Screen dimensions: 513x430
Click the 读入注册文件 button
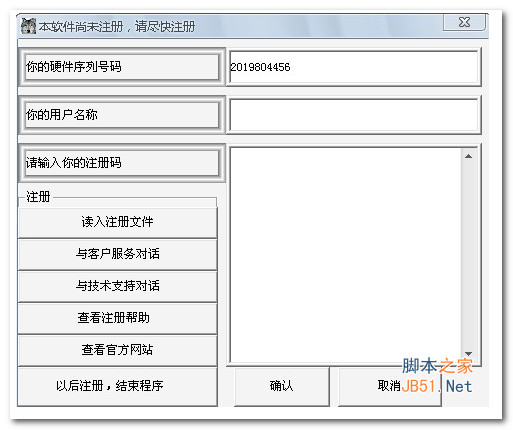(117, 222)
